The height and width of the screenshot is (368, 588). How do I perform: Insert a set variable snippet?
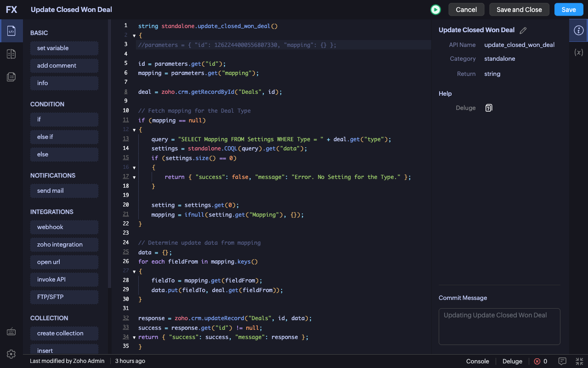click(64, 48)
